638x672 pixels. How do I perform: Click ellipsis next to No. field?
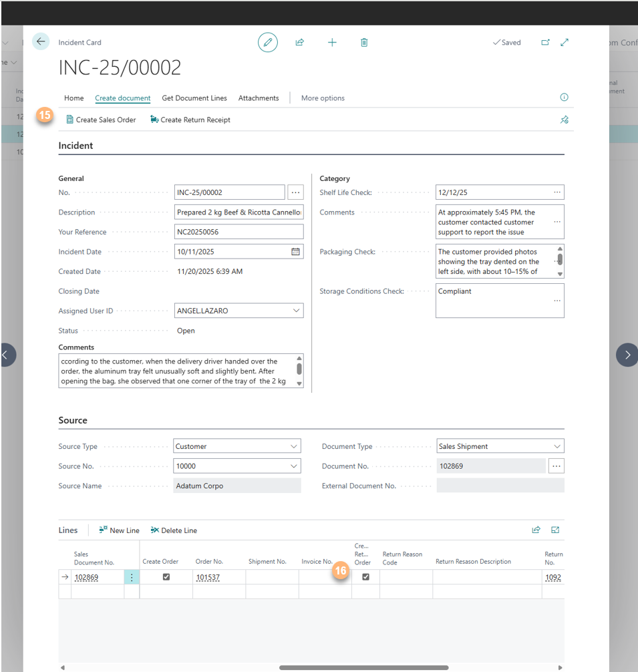[x=296, y=192]
